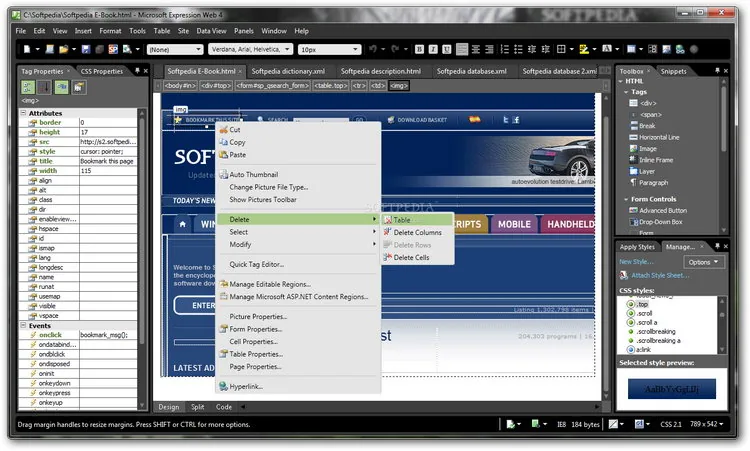750x451 pixels.
Task: Toggle bulleted list formatting
Action: pyautogui.click(x=518, y=49)
